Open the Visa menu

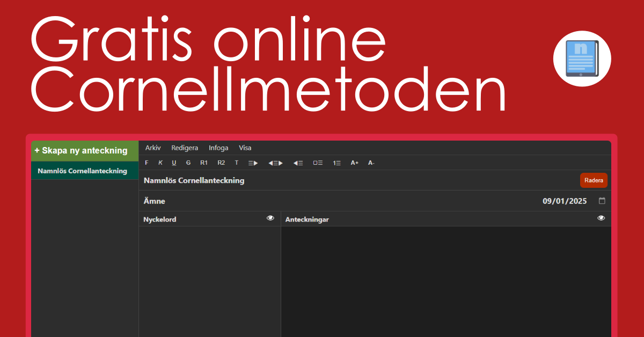[x=245, y=148]
